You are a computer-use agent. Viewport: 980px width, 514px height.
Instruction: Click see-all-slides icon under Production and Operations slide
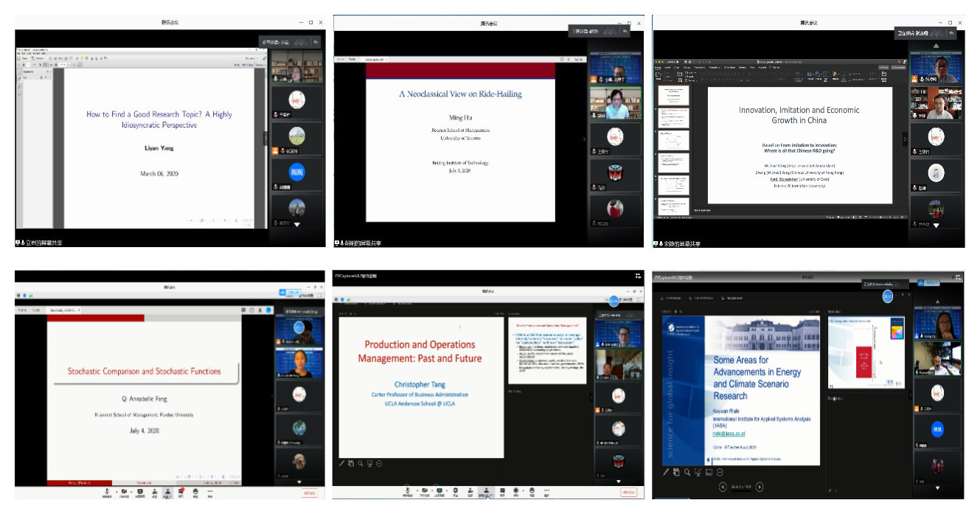click(351, 463)
